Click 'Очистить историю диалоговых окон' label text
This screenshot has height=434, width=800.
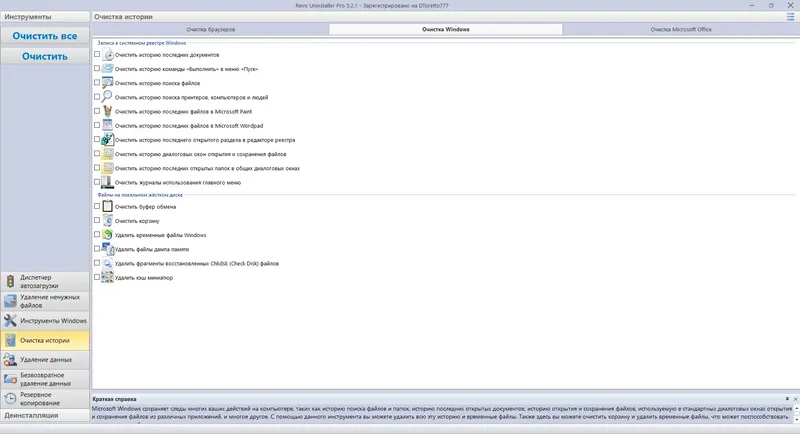[x=201, y=154]
